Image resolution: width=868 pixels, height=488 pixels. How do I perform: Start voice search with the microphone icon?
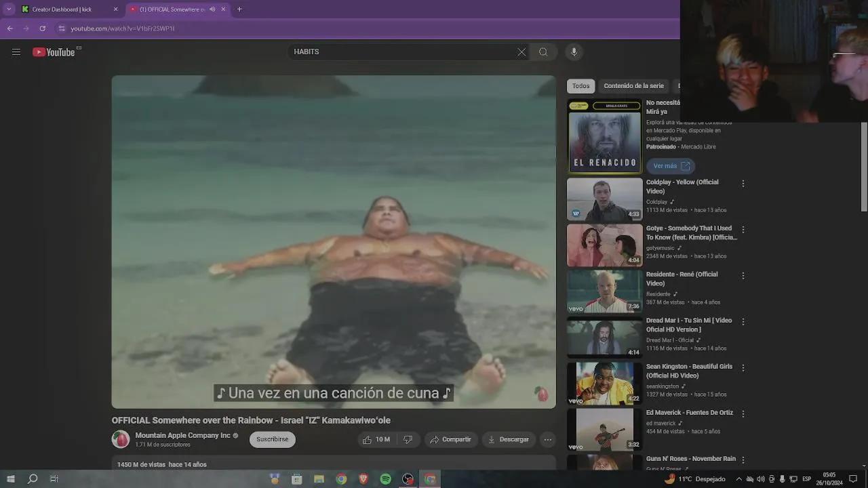(574, 52)
